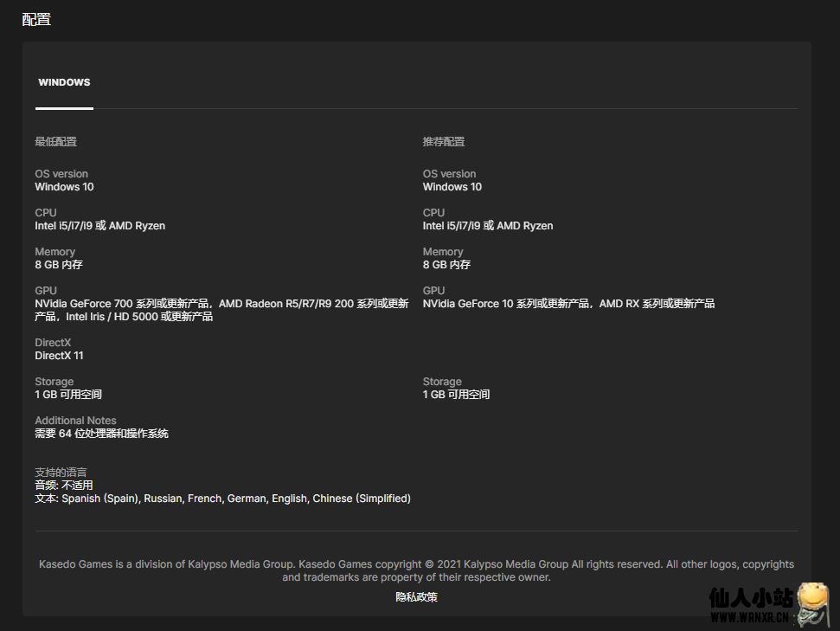The image size is (840, 631).
Task: Click the 配置 section heading
Action: 36,19
